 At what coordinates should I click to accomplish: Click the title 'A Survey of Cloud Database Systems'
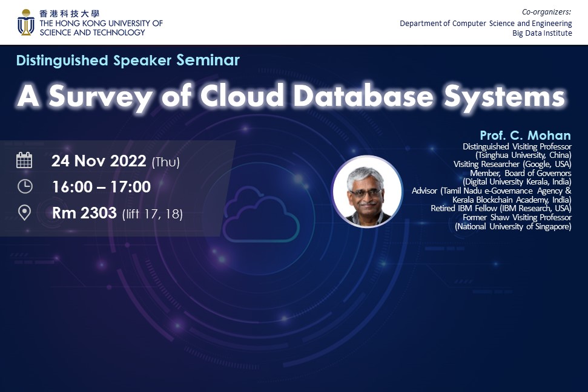[x=291, y=96]
